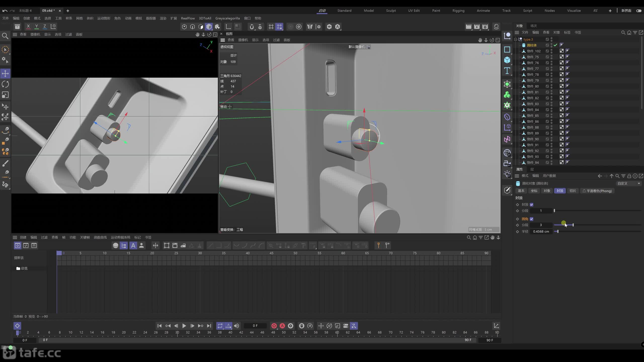Click the Text spline T icon
644x362 pixels.
pos(507,71)
